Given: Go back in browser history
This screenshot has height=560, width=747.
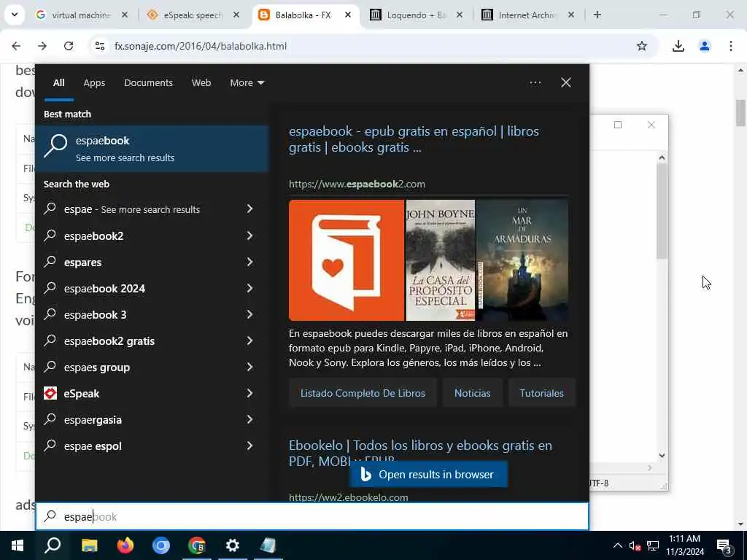Looking at the screenshot, I should (16, 46).
